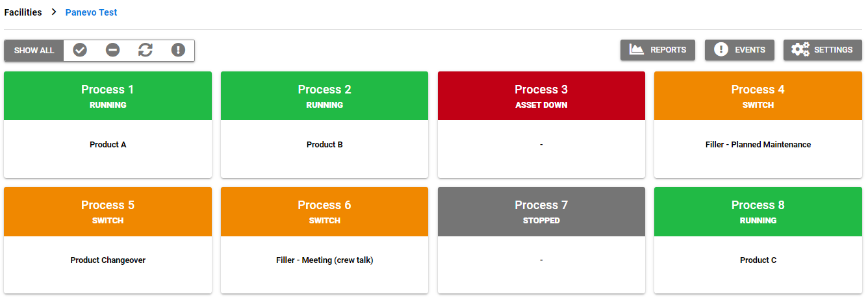Open Process 8 Product C card
The width and height of the screenshot is (868, 298).
point(758,240)
